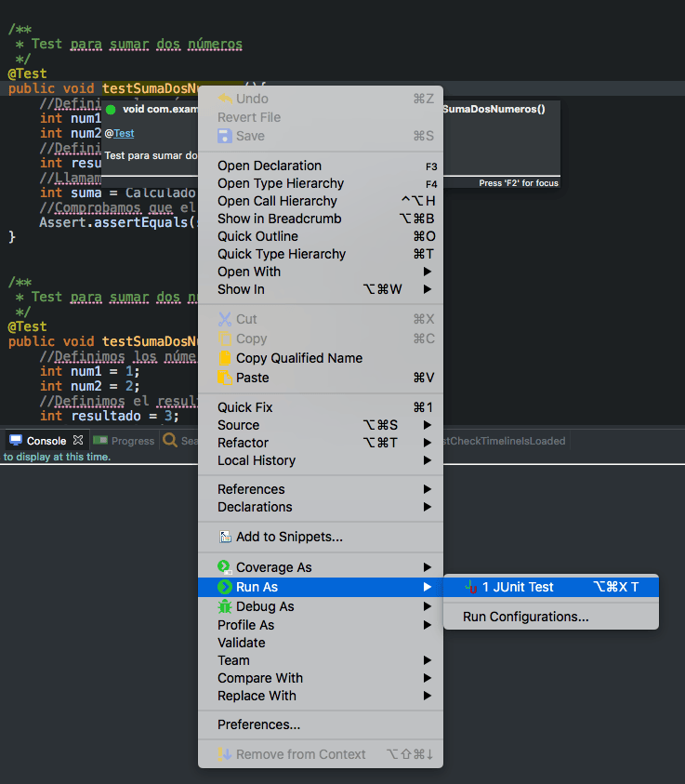The image size is (685, 784).
Task: Open Quick Outline
Action: [x=321, y=236]
